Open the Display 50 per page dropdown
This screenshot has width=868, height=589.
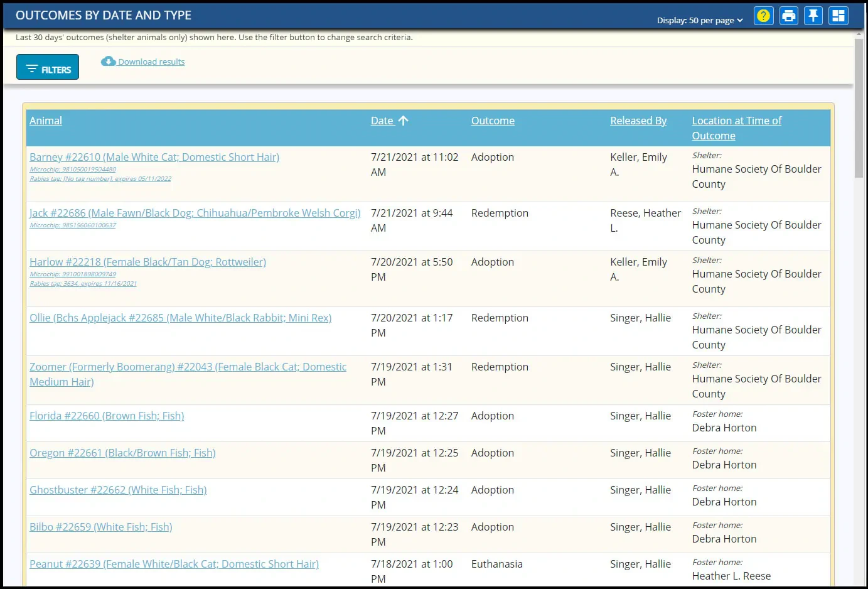pyautogui.click(x=700, y=20)
